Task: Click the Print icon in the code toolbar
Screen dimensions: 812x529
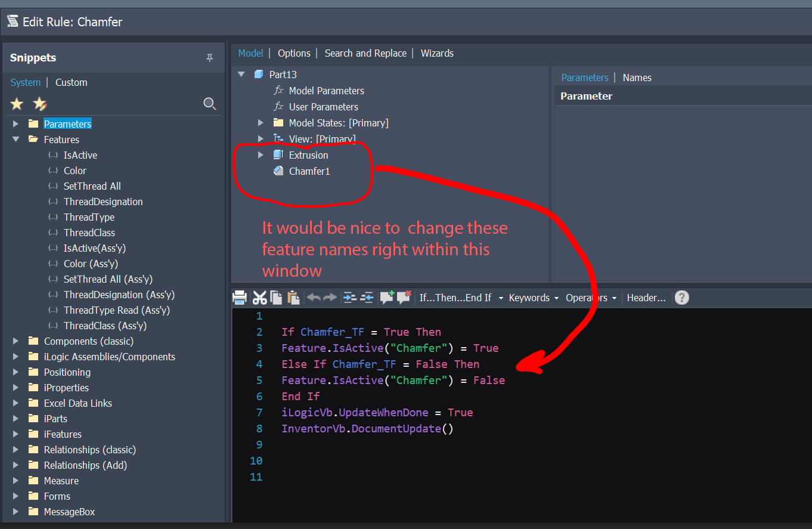Action: pos(239,297)
